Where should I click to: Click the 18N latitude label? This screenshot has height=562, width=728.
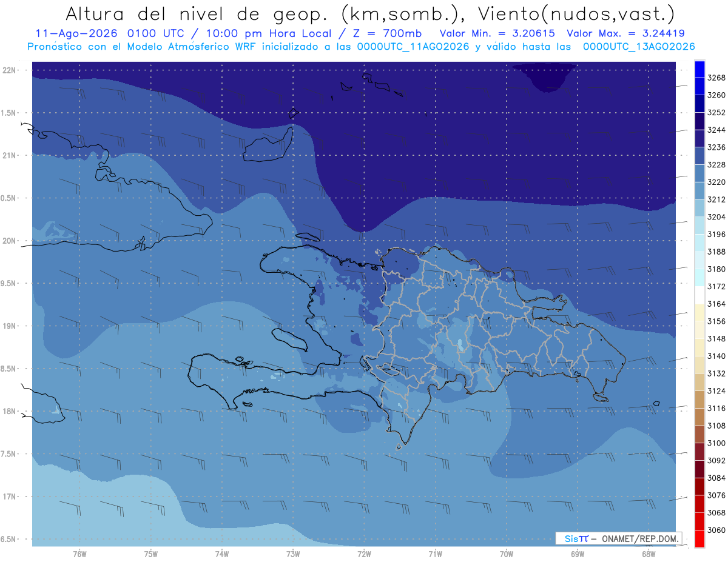(x=10, y=411)
